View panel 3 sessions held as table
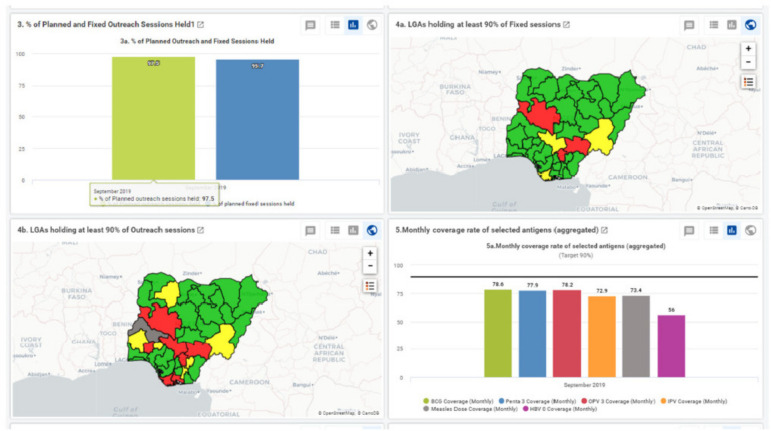Screen dimensions: 771x431 335,25
